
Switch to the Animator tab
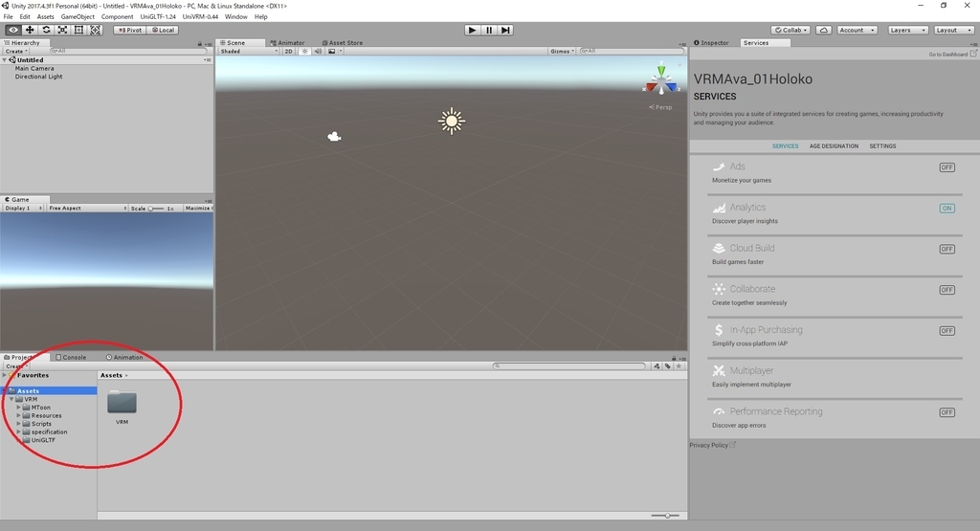click(287, 43)
